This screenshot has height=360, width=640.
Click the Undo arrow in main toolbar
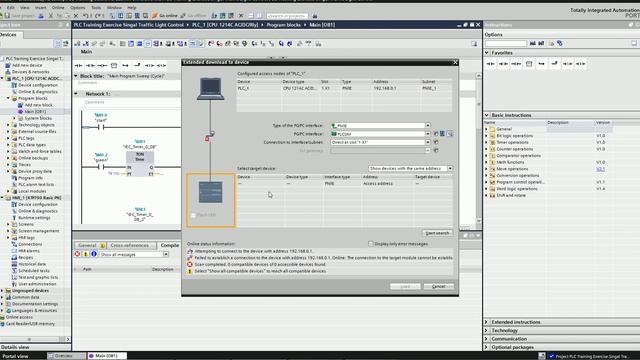[x=86, y=16]
